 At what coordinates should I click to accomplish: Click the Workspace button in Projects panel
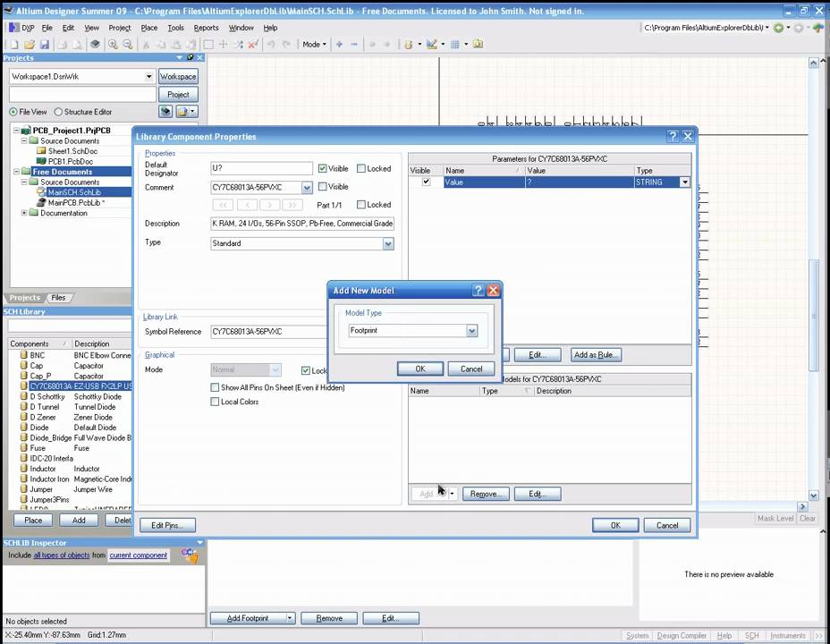(178, 77)
